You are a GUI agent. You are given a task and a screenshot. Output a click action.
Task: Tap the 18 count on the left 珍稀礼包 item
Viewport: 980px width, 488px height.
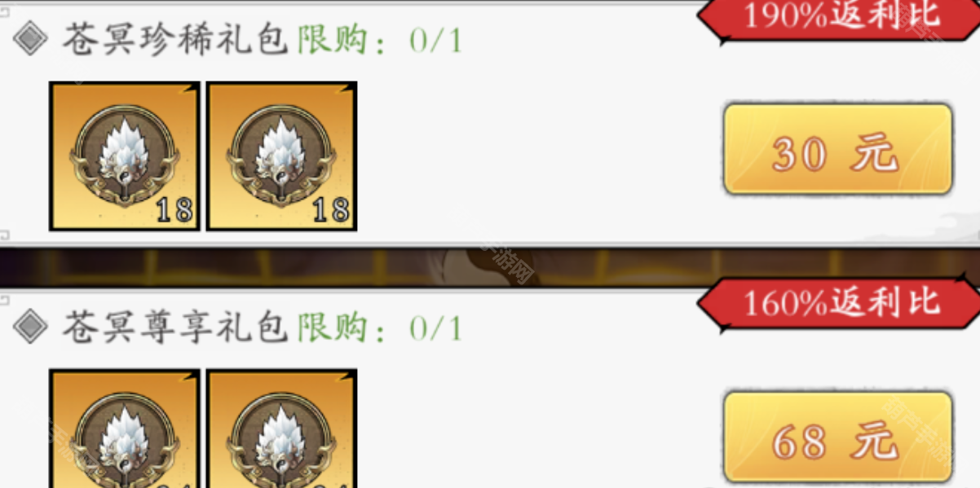coord(174,210)
